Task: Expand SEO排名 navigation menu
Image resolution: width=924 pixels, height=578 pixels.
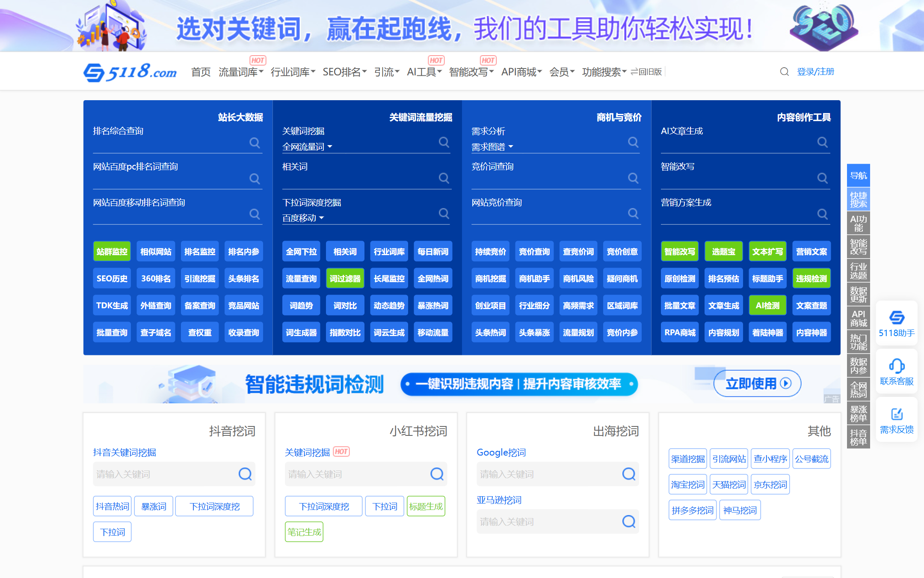Action: tap(344, 72)
